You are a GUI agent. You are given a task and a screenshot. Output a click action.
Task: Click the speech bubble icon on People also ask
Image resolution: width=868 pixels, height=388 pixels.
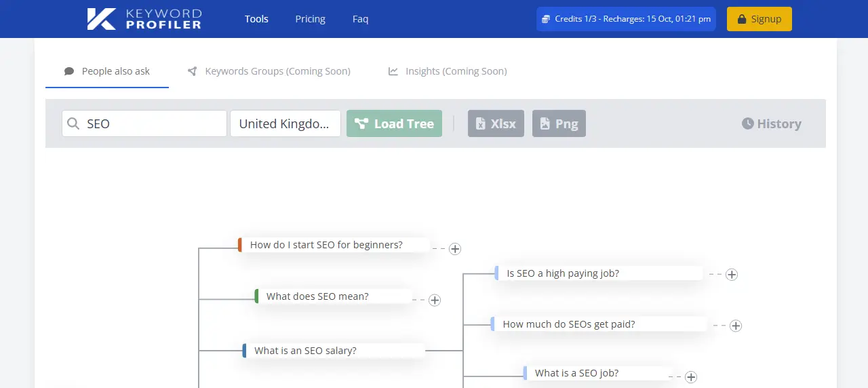pyautogui.click(x=69, y=71)
